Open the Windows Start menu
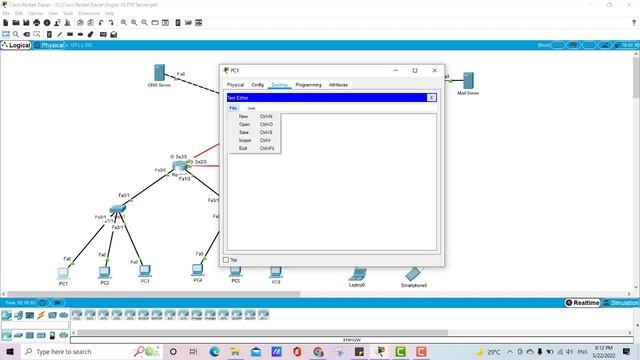This screenshot has width=640, height=360. 9,351
